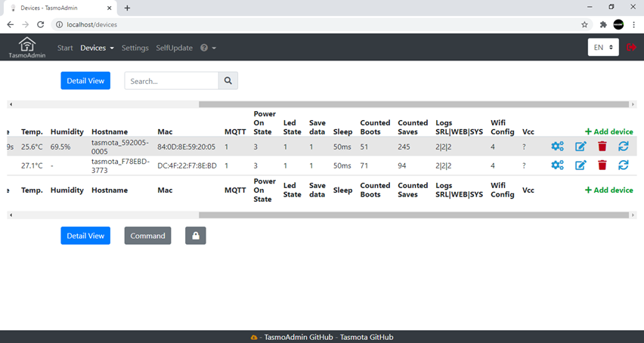Click hostname tasmota_F78EBD-3773
This screenshot has height=343, width=644.
[120, 165]
